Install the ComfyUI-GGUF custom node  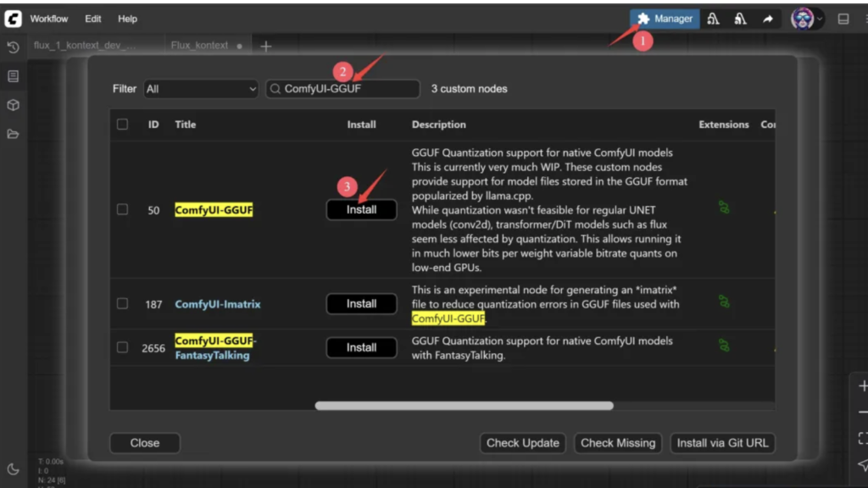tap(361, 210)
